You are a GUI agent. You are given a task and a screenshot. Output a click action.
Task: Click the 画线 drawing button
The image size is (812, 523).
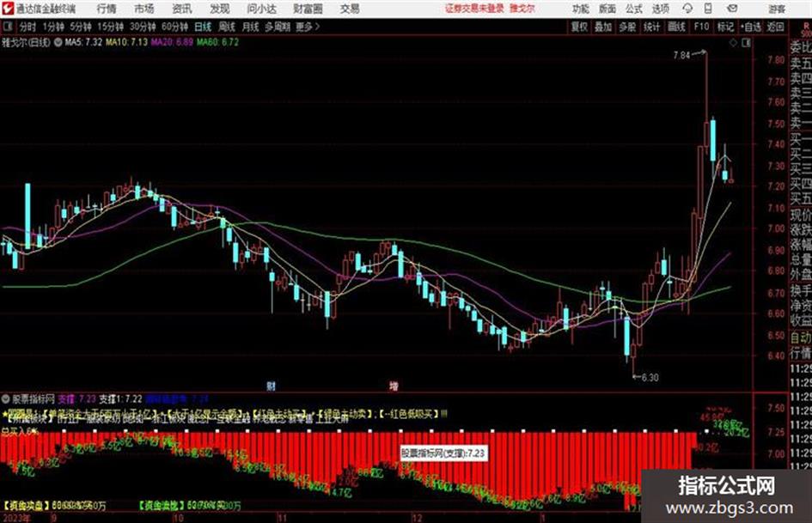(x=676, y=27)
